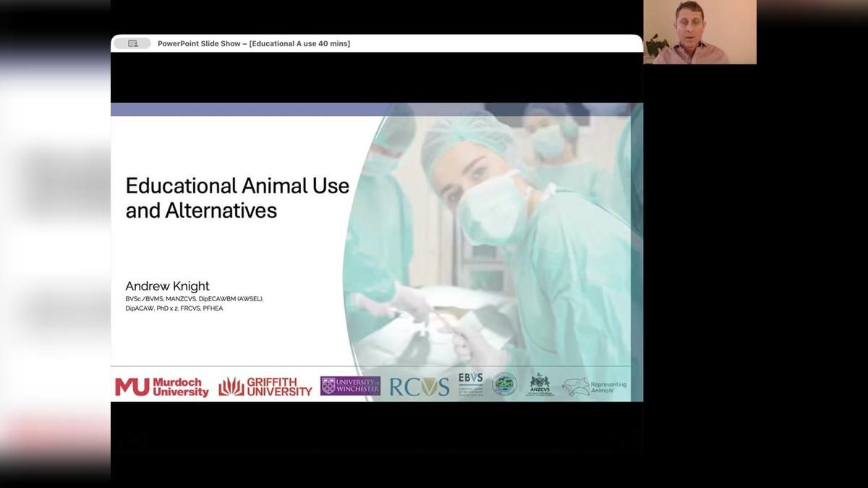Image resolution: width=868 pixels, height=488 pixels.
Task: Open the speaker webcam thumbnail
Action: 700,32
